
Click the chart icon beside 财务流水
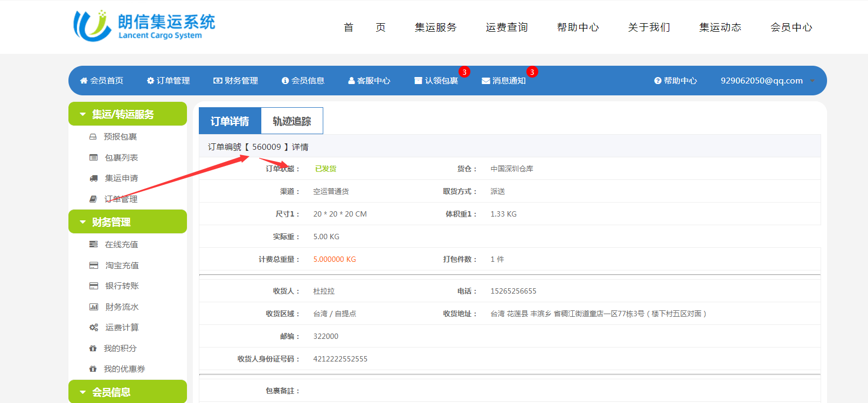pos(94,307)
